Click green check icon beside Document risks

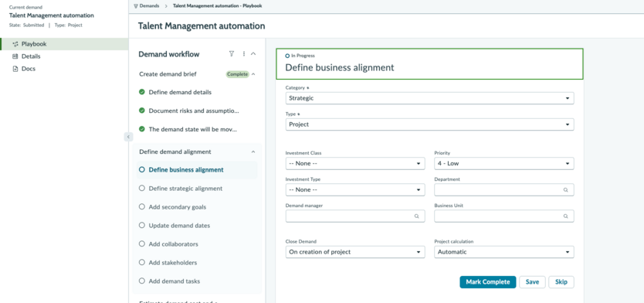click(142, 111)
